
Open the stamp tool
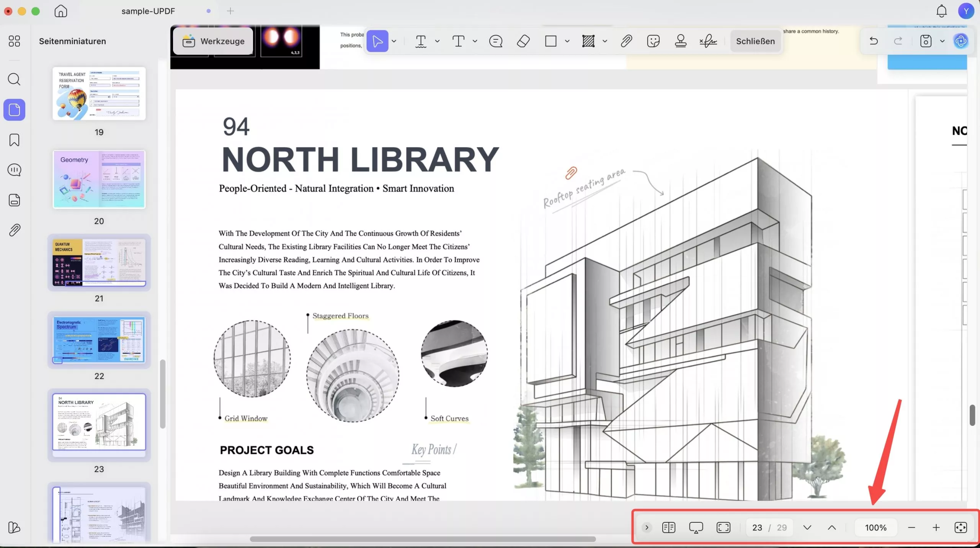tap(681, 41)
